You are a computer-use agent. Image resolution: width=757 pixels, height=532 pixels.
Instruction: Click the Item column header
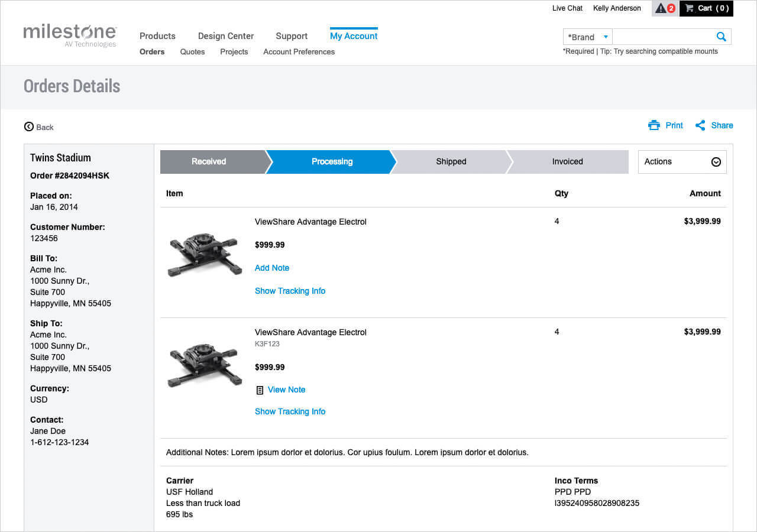(174, 193)
